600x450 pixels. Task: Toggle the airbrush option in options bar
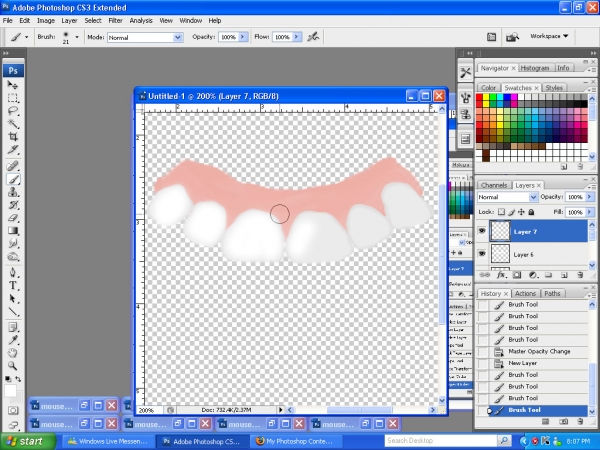(313, 37)
